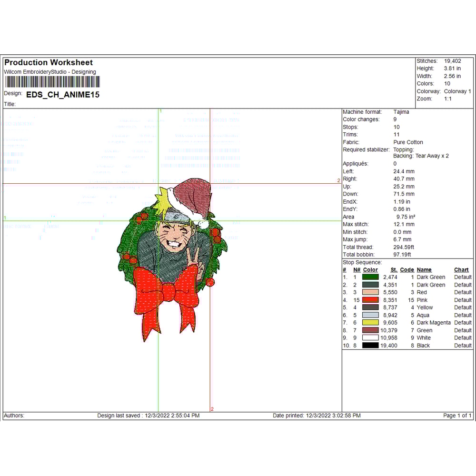The width and height of the screenshot is (476, 476).
Task: Click the Code column header in Stop Sequence
Action: [407, 270]
